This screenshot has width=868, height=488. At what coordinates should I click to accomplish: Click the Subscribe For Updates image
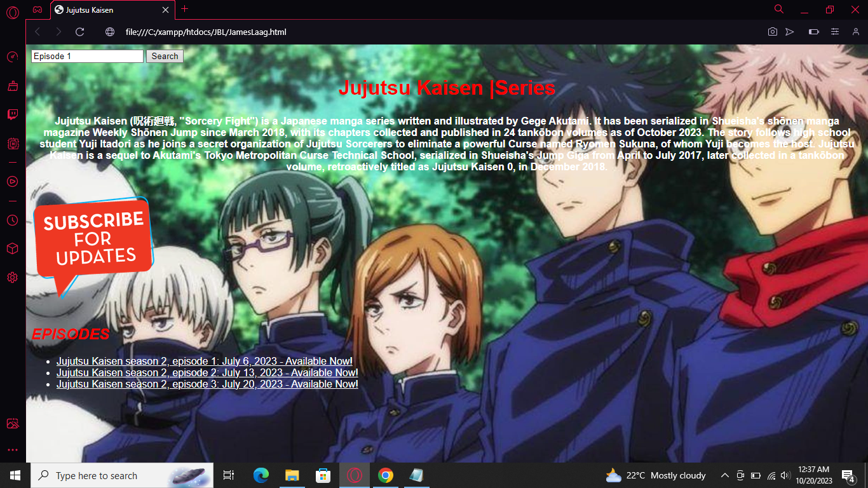pyautogui.click(x=93, y=245)
